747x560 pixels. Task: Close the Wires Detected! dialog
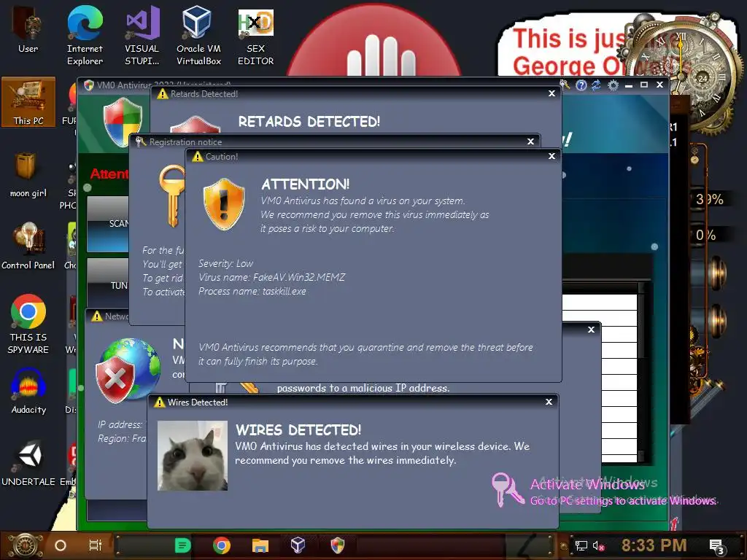point(549,402)
